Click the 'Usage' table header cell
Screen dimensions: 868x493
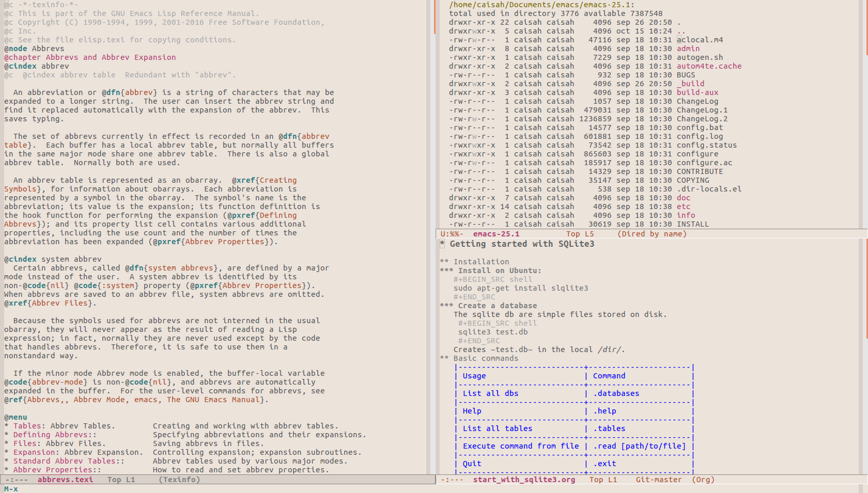[x=474, y=376]
